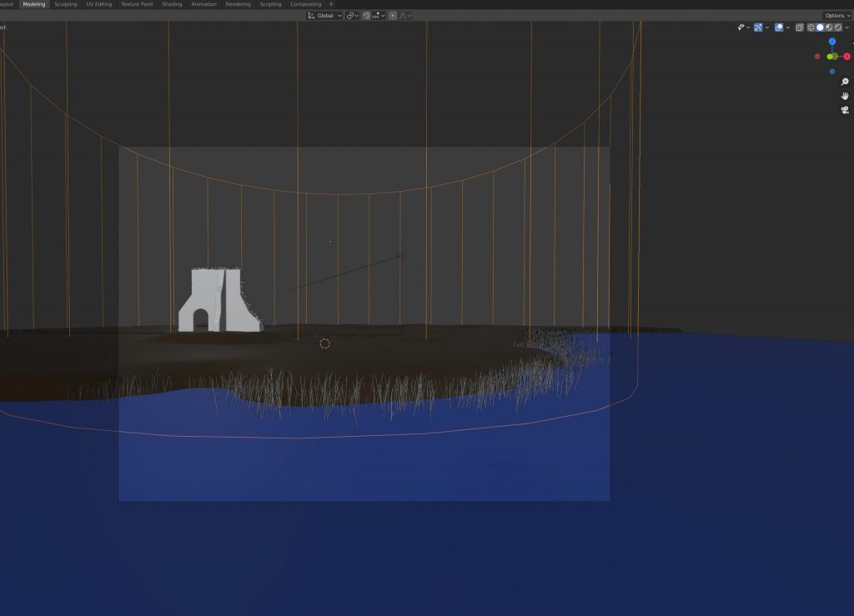Click the blue Z axis on gizmo
This screenshot has height=616, width=854.
[x=831, y=41]
